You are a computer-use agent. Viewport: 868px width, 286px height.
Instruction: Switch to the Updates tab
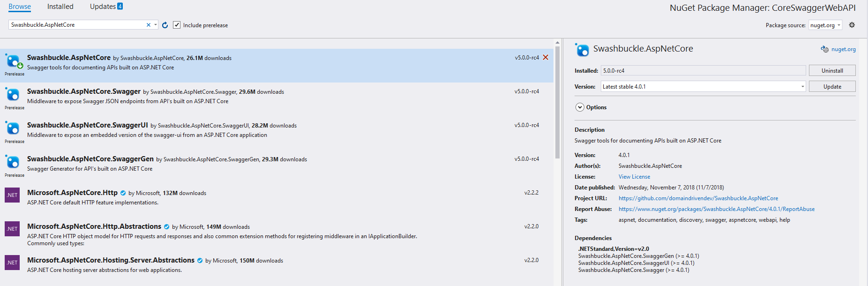[103, 7]
